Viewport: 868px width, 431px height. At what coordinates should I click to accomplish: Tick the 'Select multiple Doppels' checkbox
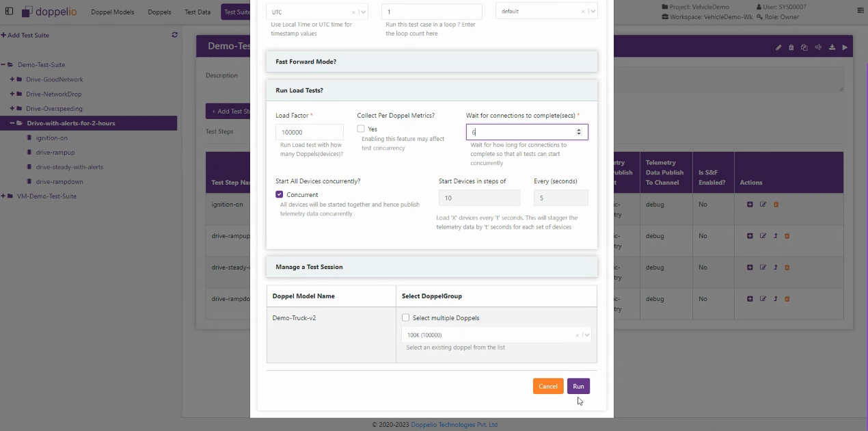(x=405, y=317)
